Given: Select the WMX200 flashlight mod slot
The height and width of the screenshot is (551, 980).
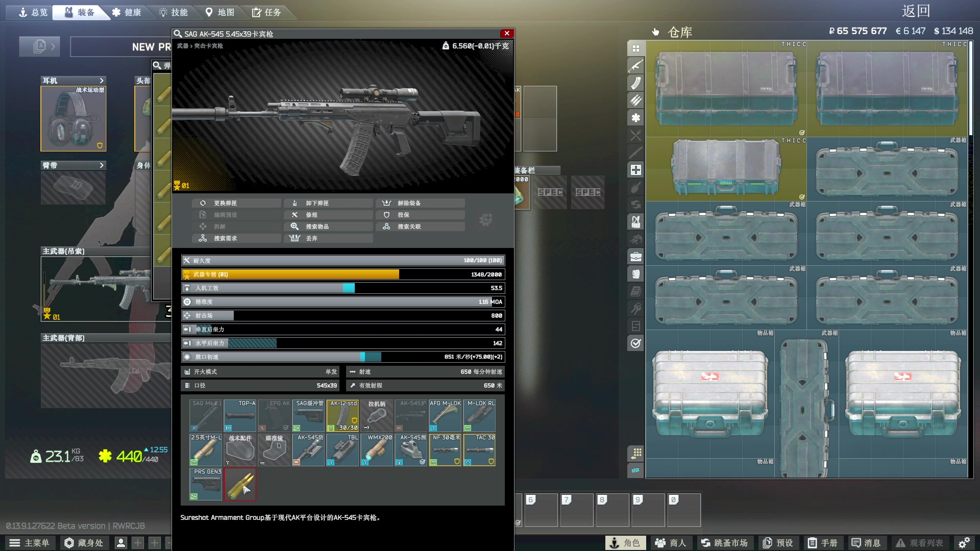Looking at the screenshot, I should pyautogui.click(x=377, y=449).
